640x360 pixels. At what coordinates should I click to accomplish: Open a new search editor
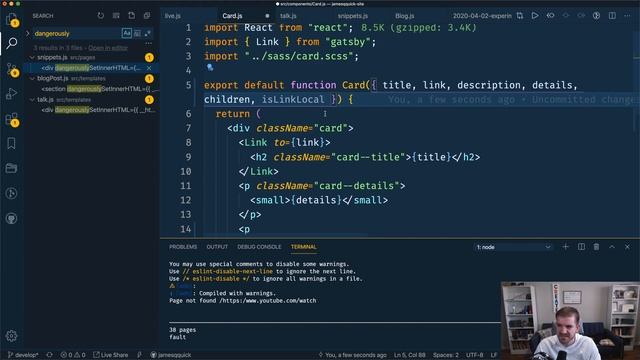tap(131, 16)
